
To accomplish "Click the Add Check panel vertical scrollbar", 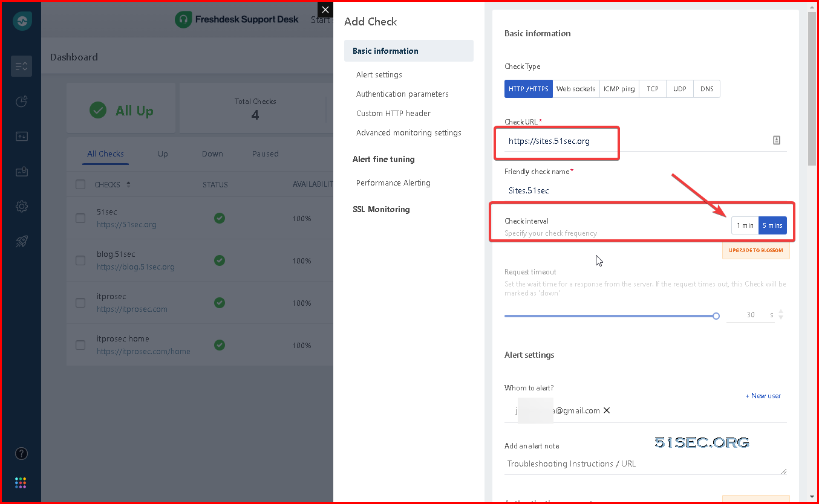I will 811,88.
